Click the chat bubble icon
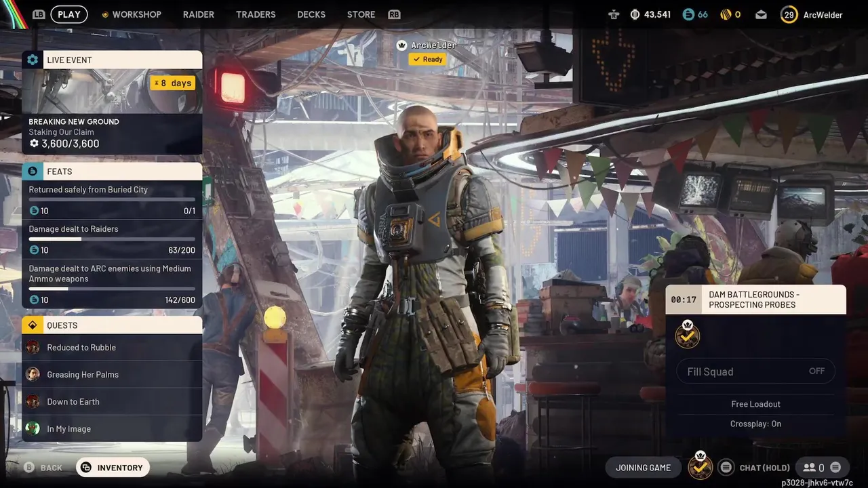This screenshot has height=488, width=868. coord(726,468)
